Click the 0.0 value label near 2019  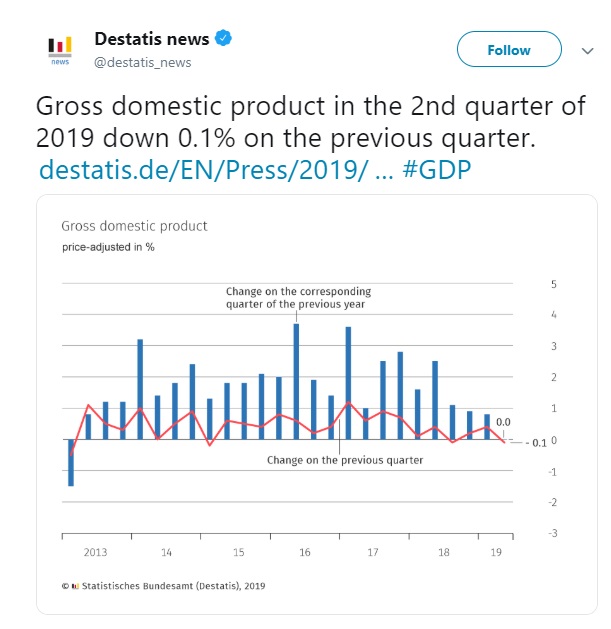503,423
